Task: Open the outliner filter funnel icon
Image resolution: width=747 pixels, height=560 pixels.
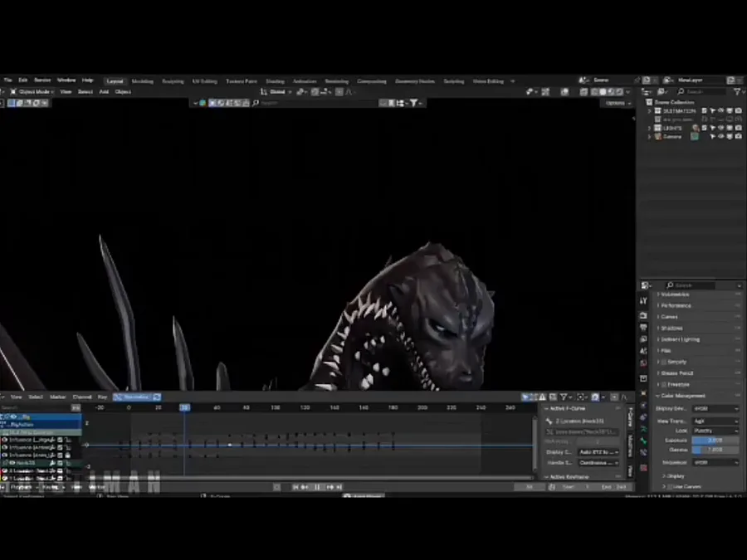Action: point(738,91)
